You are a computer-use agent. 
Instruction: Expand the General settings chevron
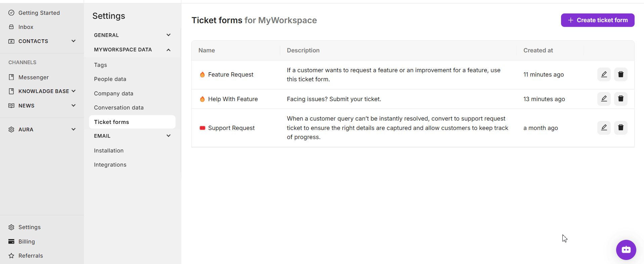(169, 35)
